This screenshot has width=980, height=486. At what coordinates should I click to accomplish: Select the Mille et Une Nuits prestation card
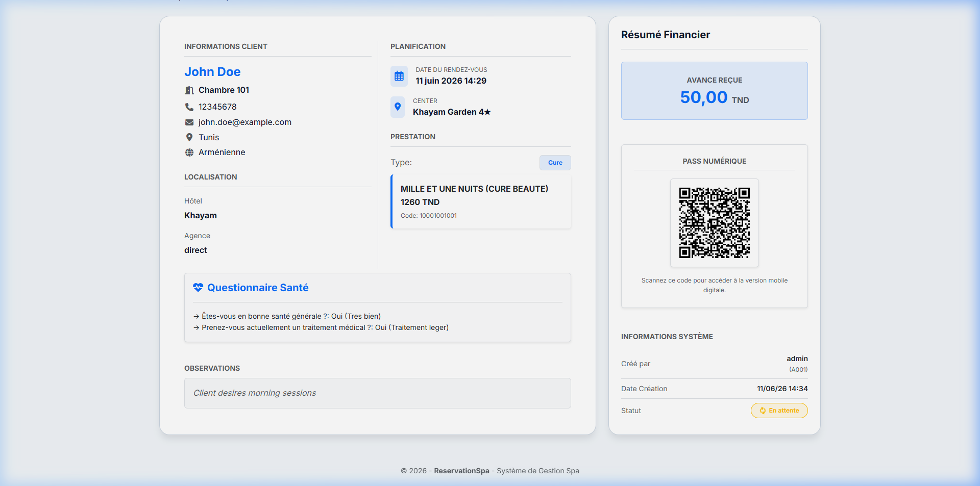coord(481,201)
